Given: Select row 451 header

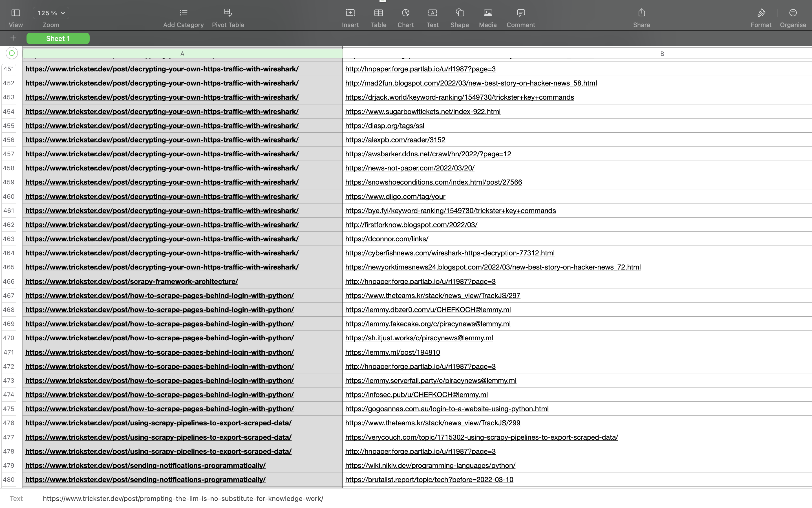Looking at the screenshot, I should [9, 69].
